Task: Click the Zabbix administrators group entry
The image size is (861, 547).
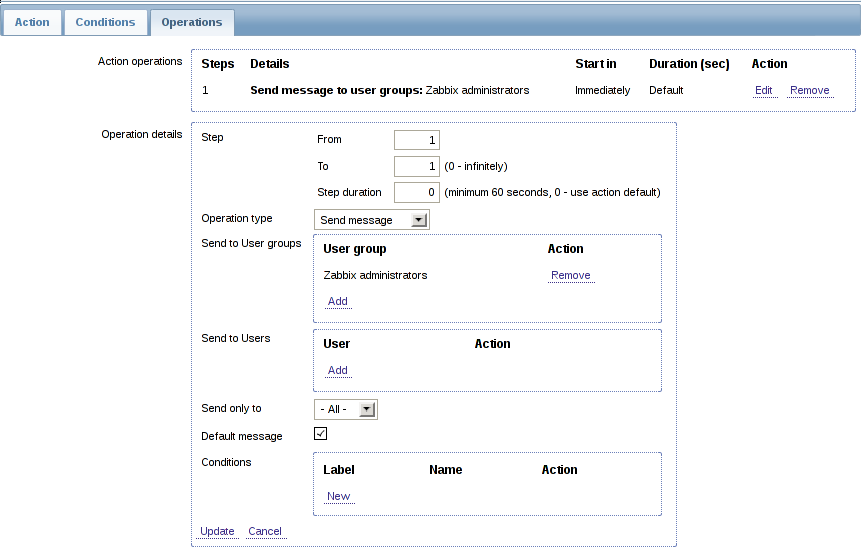Action: tap(375, 275)
